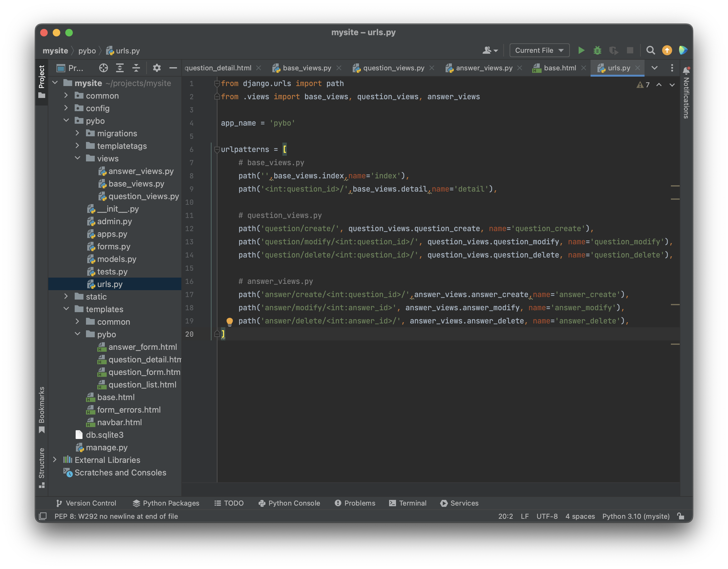Click the Debug bug icon

coord(597,50)
